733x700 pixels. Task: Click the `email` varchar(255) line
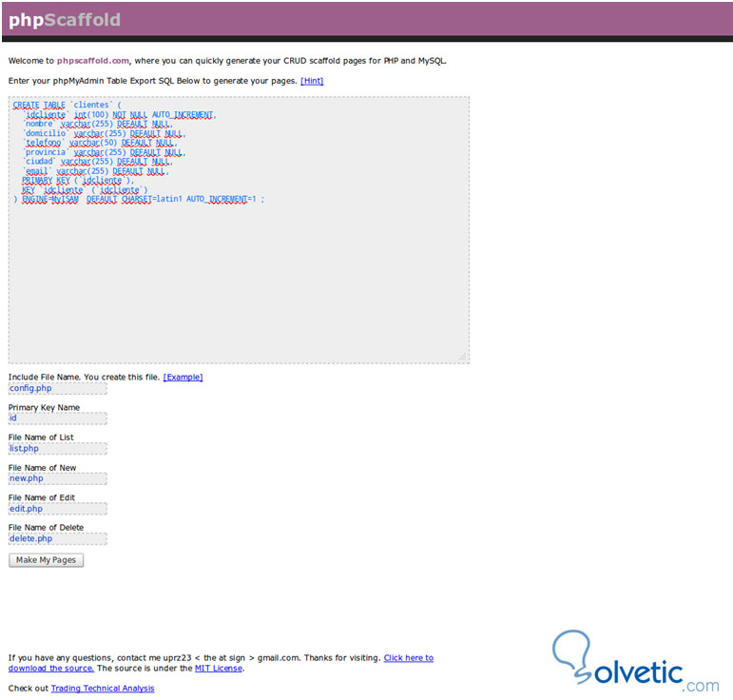point(95,170)
